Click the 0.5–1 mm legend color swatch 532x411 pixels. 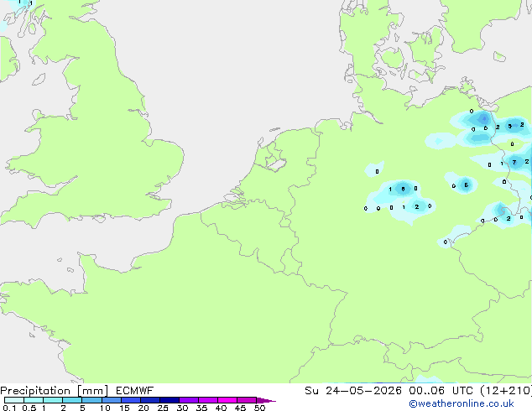tap(34, 400)
